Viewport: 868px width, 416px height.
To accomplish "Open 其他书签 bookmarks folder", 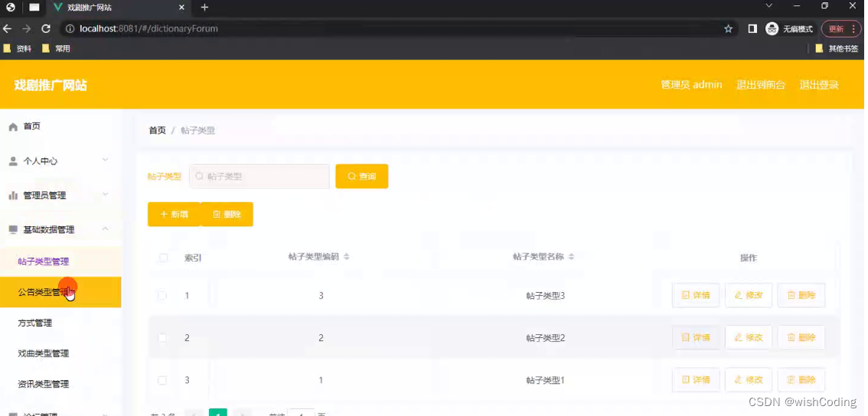I will (x=837, y=49).
